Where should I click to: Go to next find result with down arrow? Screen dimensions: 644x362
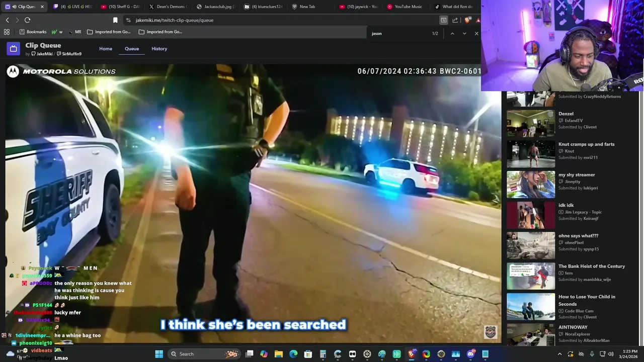(464, 34)
